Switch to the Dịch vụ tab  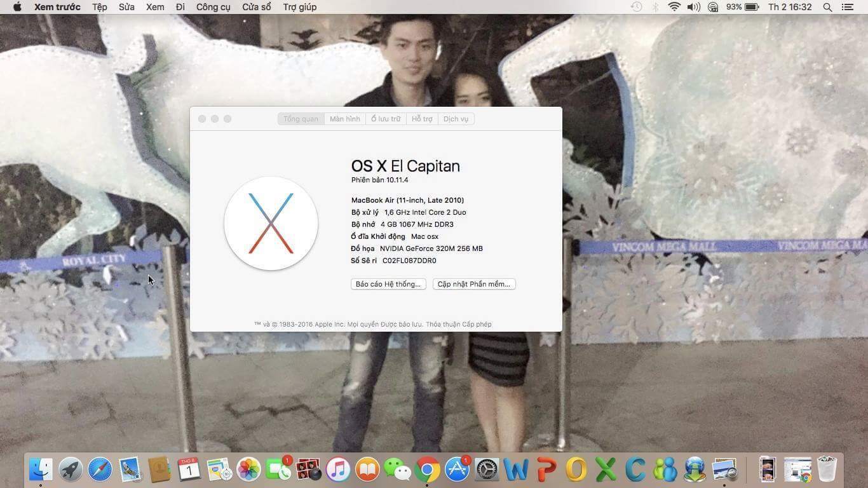pos(456,119)
